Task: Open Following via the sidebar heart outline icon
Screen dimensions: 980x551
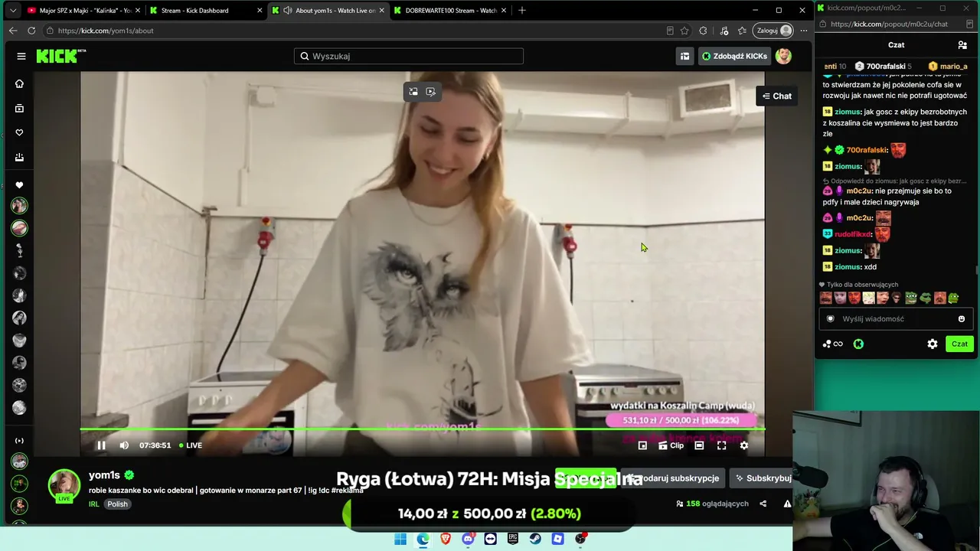Action: [19, 132]
